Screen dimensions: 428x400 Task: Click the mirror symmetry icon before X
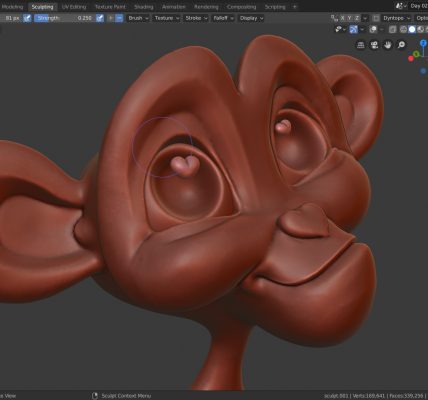[334, 18]
